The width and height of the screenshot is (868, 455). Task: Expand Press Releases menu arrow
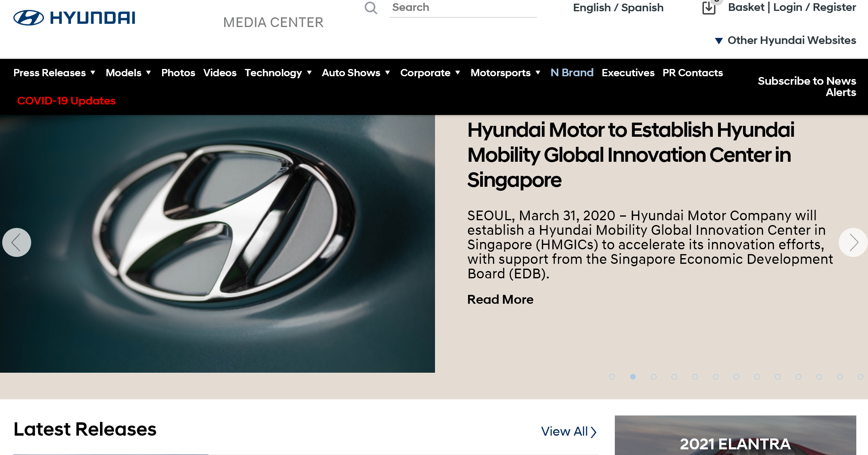[93, 73]
